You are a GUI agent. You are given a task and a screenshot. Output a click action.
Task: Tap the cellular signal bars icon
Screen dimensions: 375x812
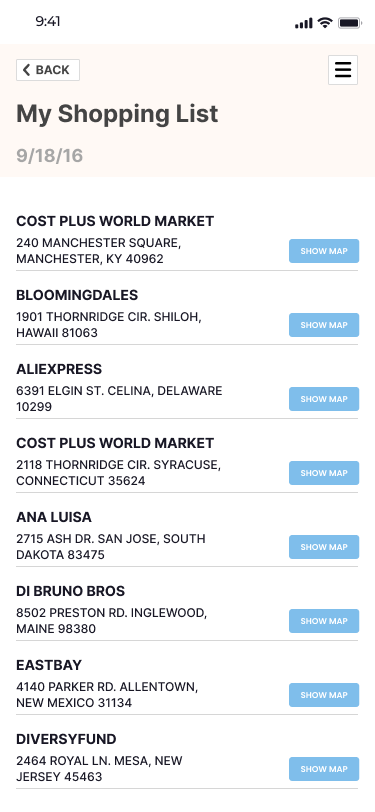click(x=304, y=23)
